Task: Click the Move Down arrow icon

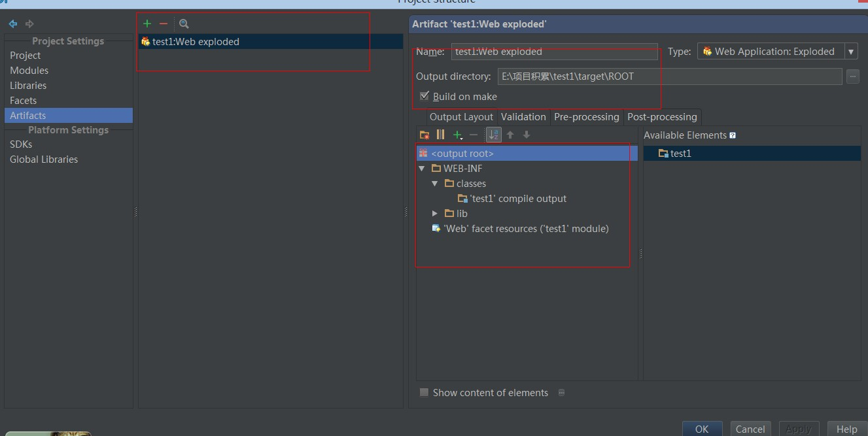Action: click(527, 135)
